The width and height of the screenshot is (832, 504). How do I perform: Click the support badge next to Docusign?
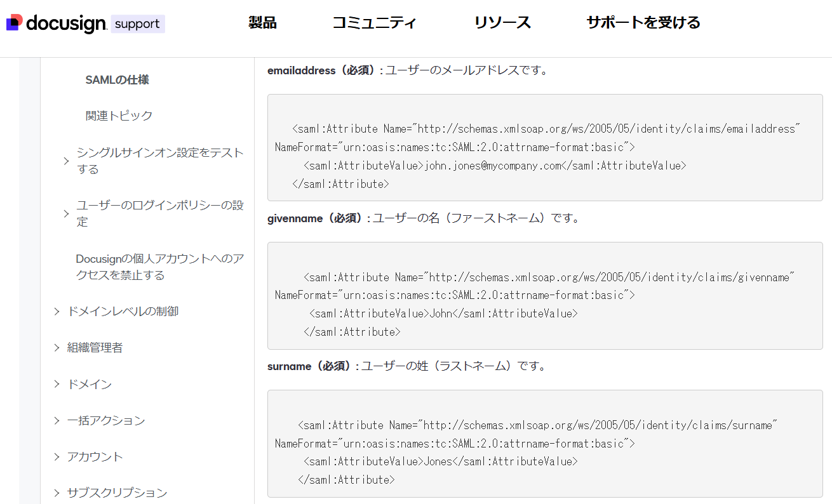point(138,24)
